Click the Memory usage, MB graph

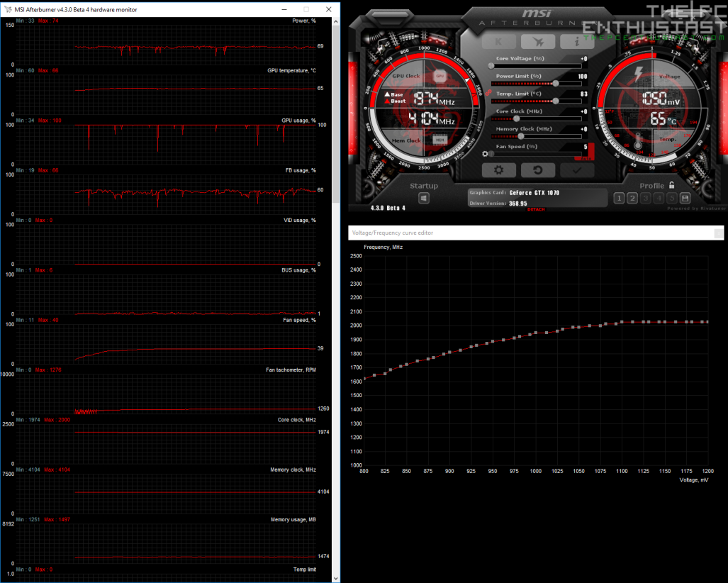point(166,543)
